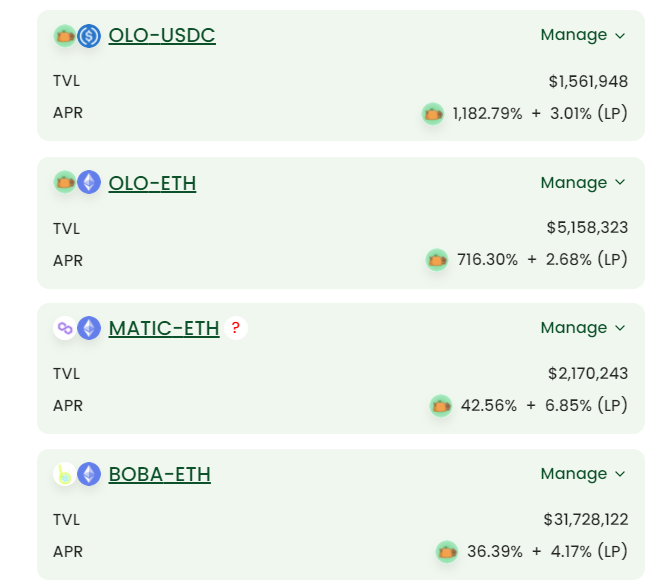
Task: Click the red question mark beside MATIC-ETH
Action: click(x=236, y=328)
